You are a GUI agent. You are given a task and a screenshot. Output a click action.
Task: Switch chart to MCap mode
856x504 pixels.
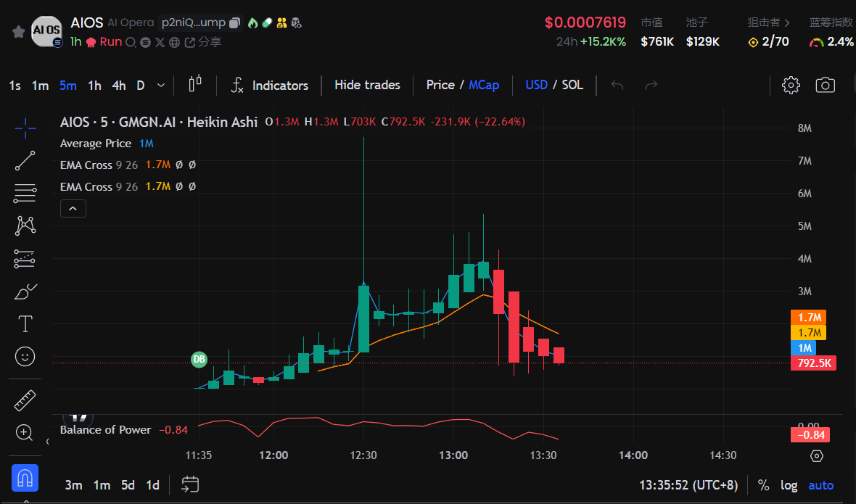tap(484, 85)
